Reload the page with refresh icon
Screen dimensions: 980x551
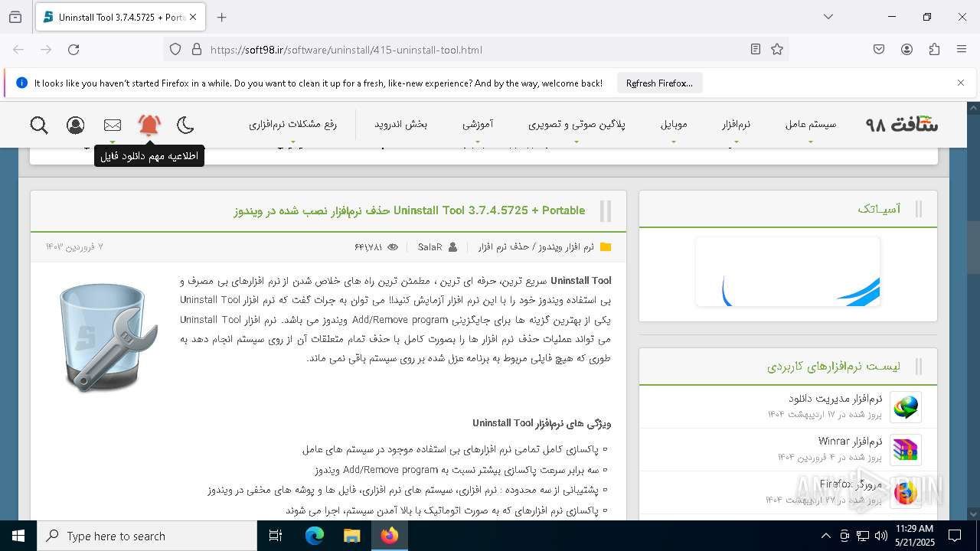click(73, 49)
